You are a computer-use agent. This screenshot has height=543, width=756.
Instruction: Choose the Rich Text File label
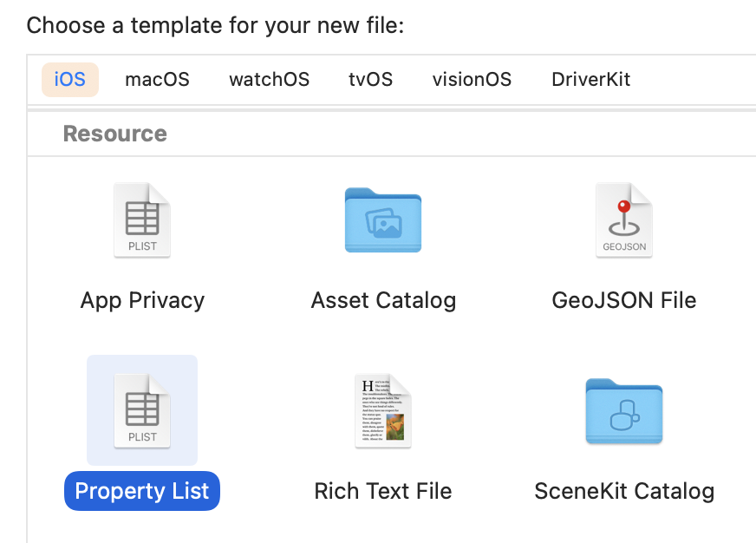(383, 491)
